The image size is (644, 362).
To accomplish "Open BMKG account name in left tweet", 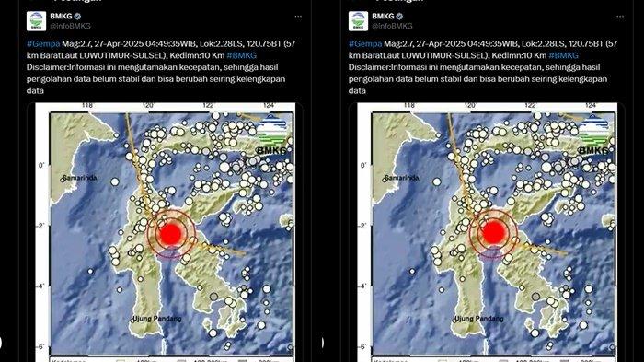I will pos(62,17).
